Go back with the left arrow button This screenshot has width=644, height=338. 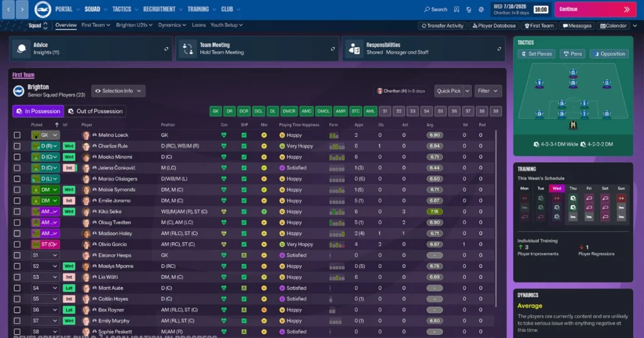coord(8,9)
